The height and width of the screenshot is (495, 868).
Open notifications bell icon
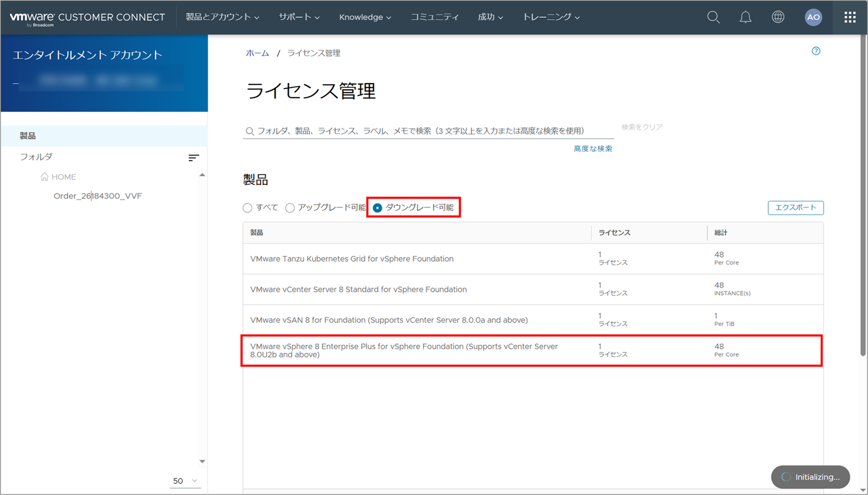click(745, 17)
